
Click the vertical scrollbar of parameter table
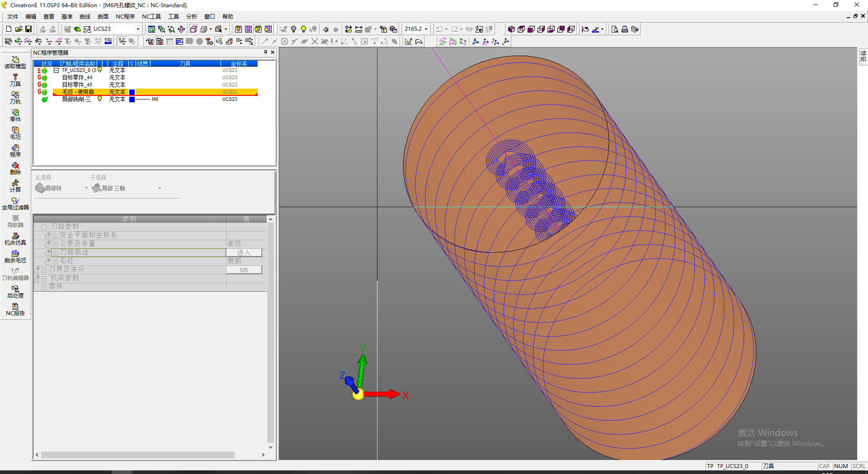[270, 333]
